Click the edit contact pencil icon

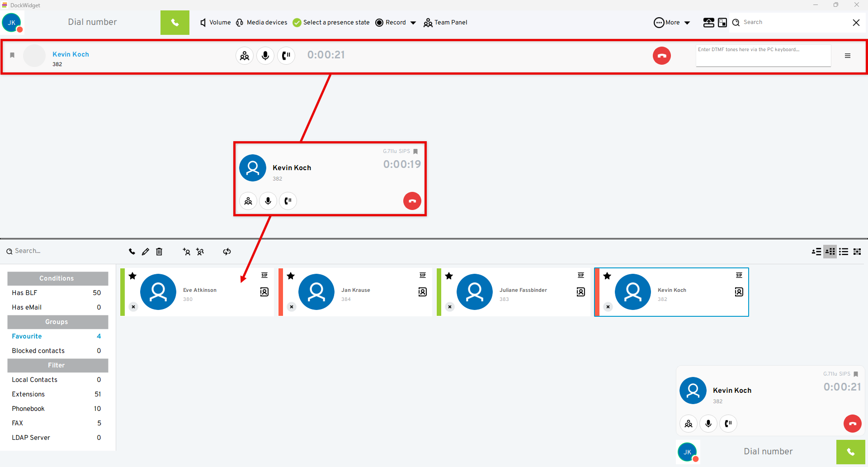coord(145,252)
